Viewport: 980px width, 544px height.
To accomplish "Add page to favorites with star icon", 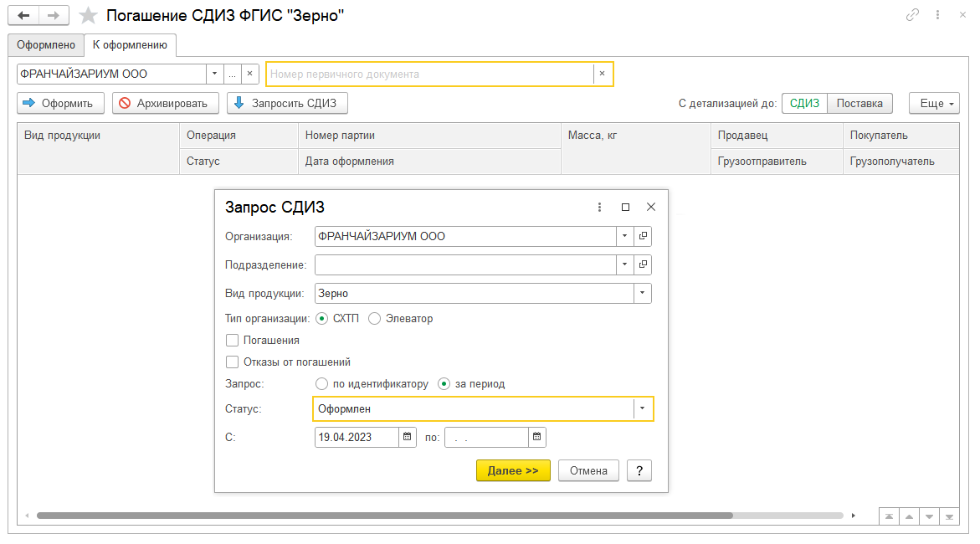I will click(x=88, y=16).
